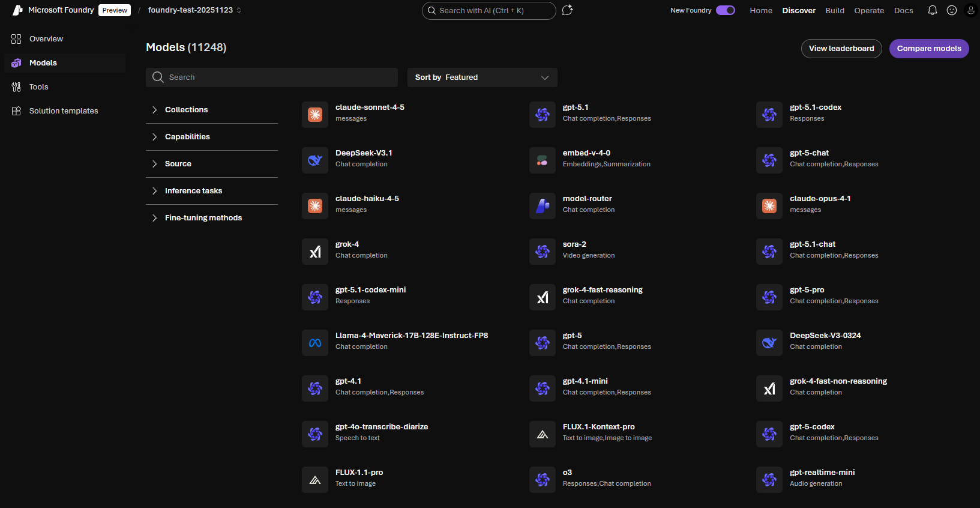Click the DeepSeek-V3-0324 whale icon
The image size is (980, 508).
(x=769, y=343)
